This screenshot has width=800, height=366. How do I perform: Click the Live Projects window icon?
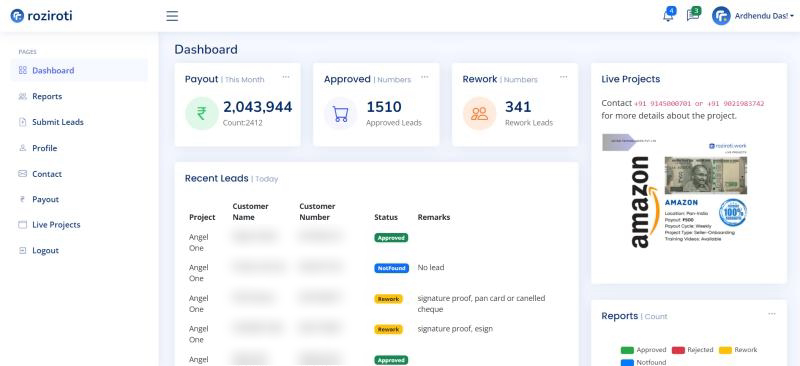[x=22, y=225]
